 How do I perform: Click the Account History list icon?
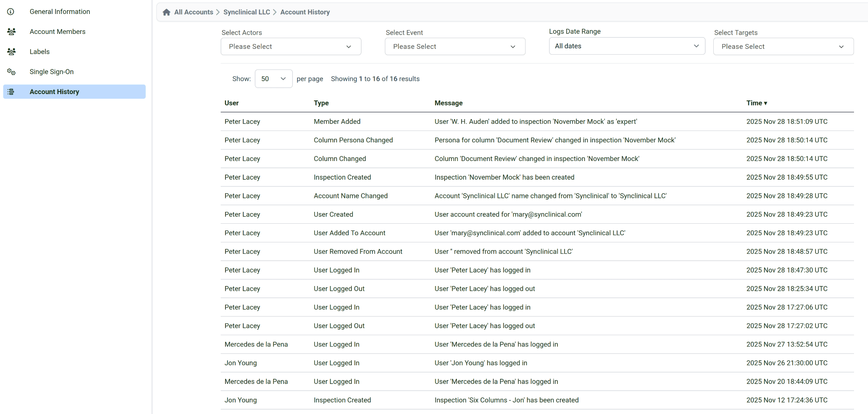pyautogui.click(x=11, y=92)
